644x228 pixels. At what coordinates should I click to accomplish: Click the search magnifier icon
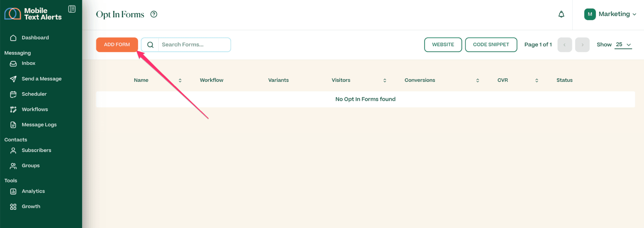point(150,45)
